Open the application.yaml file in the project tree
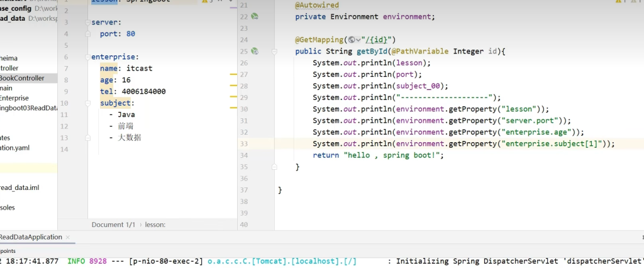Image resolution: width=644 pixels, height=268 pixels. pos(15,148)
